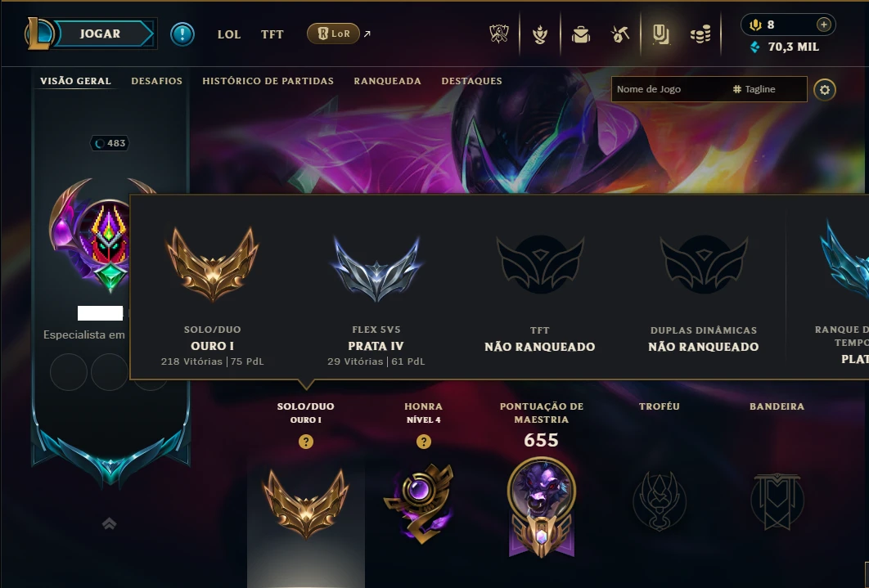
Task: Expand the profile banner chevron arrow
Action: click(109, 523)
